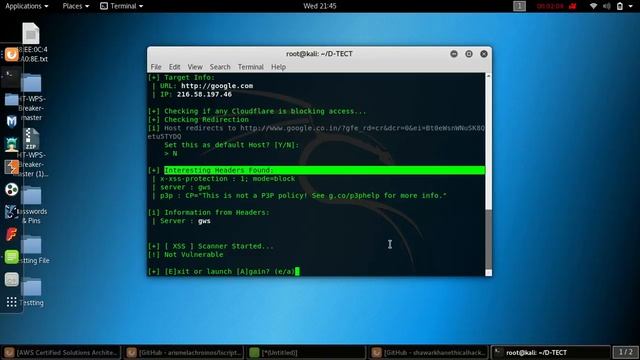Click the Wi-Fi status icon
640x360 pixels.
[593, 6]
